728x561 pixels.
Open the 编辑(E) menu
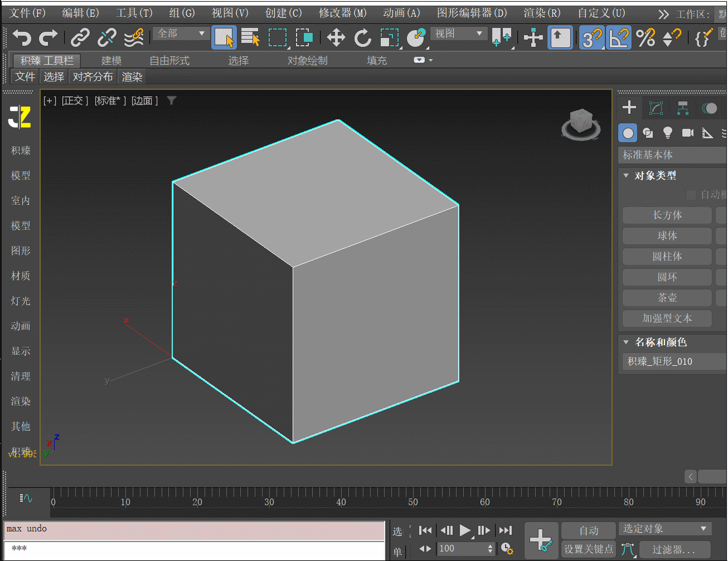click(80, 13)
